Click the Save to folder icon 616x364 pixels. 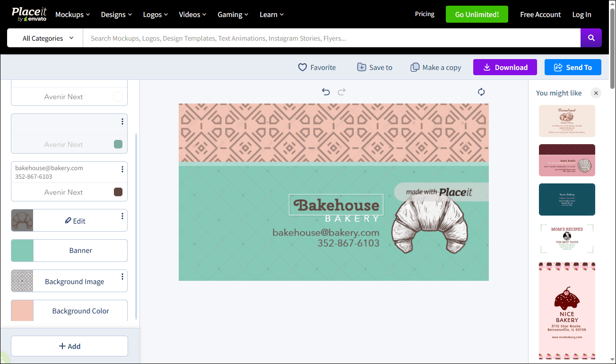click(362, 67)
